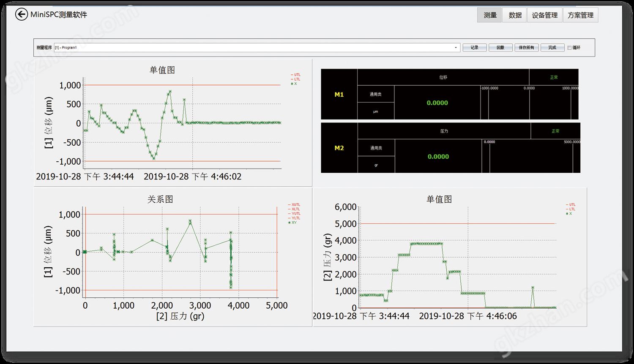The image size is (634, 364).
Task: Click XY legend entry in 关系图
Action: coord(292,223)
